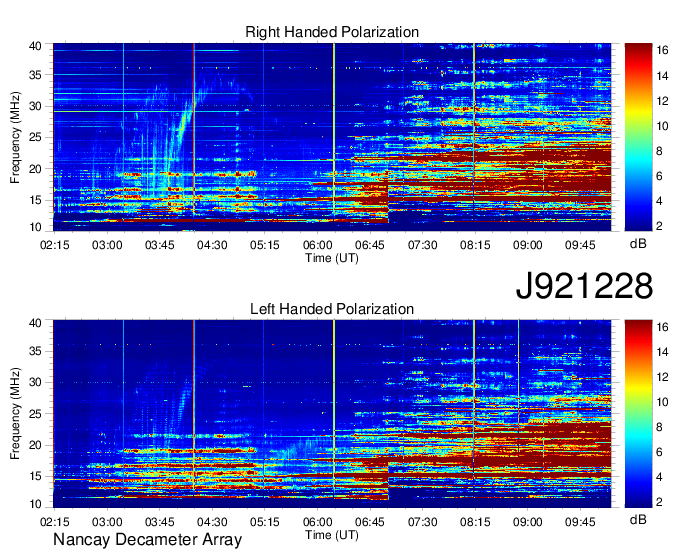Click 02:15 time tick under Left Handed plot
The height and width of the screenshot is (552, 680).
coord(55,522)
